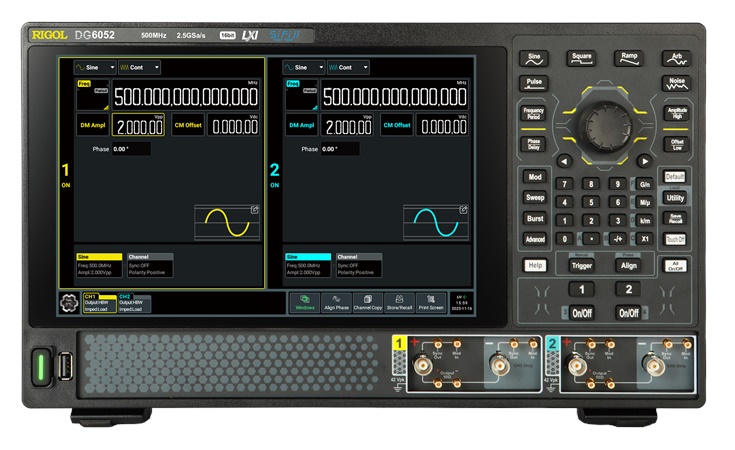Tap the green power button
This screenshot has width=735, height=450.
pyautogui.click(x=41, y=367)
